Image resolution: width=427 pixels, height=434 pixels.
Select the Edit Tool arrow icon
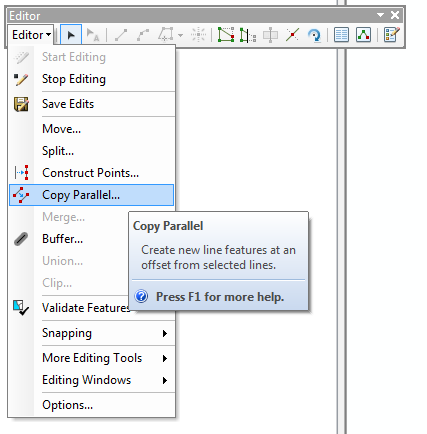pos(71,35)
